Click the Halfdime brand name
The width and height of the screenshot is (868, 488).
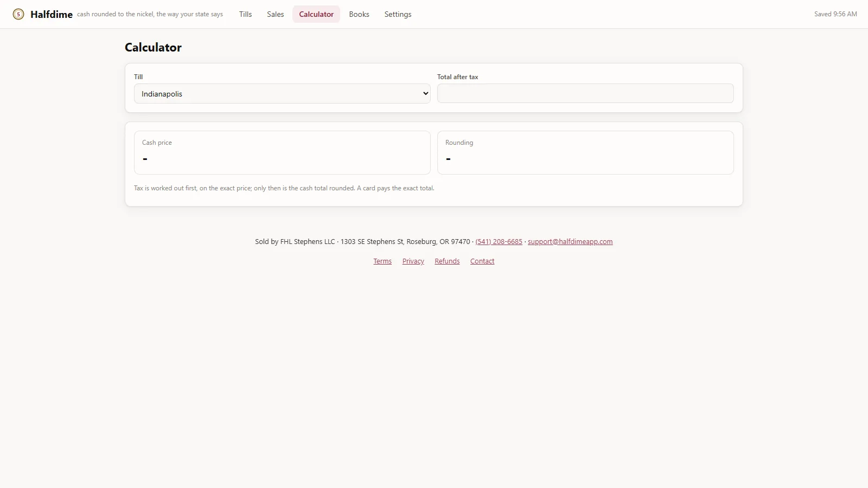(x=52, y=14)
